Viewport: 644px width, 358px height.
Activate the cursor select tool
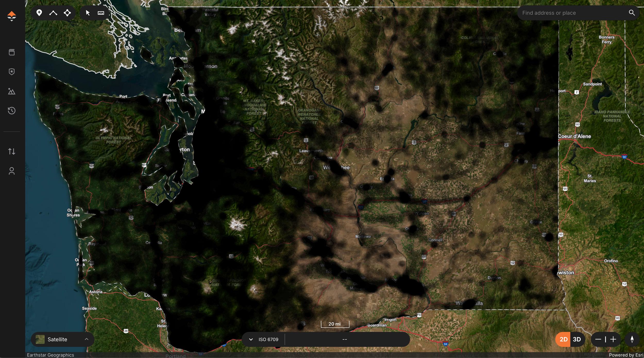pyautogui.click(x=87, y=13)
